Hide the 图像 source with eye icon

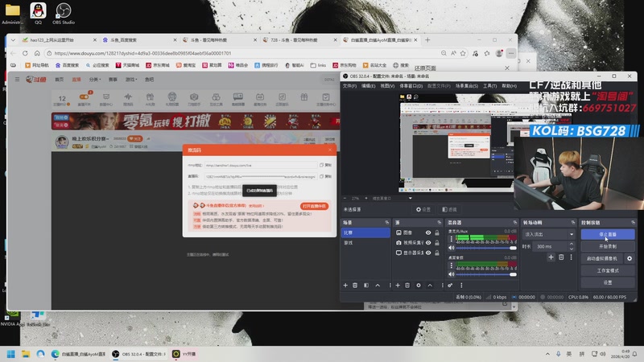coord(428,232)
